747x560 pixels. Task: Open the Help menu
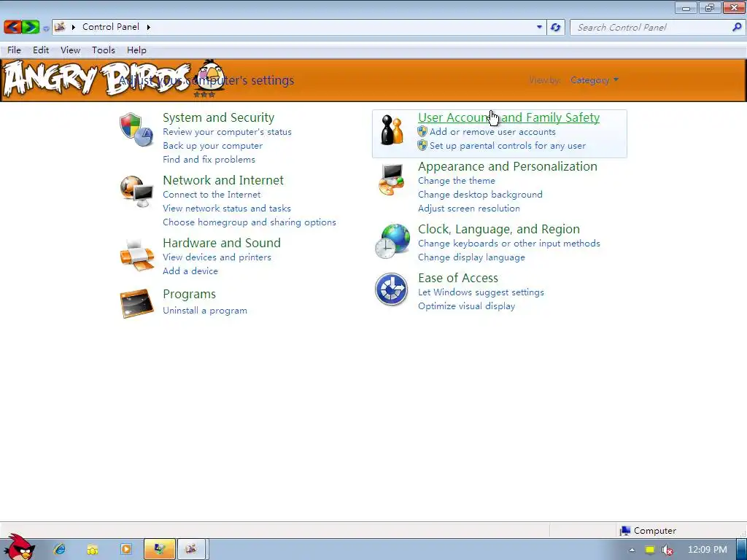[136, 50]
